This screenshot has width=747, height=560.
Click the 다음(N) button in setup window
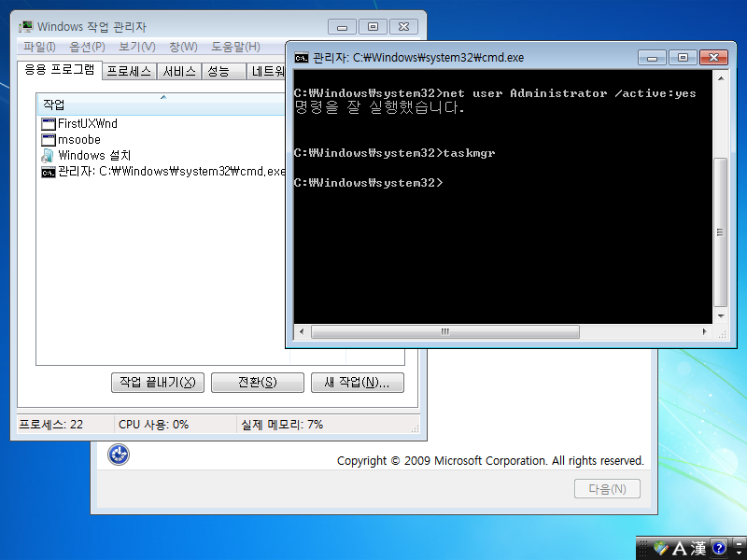(608, 489)
